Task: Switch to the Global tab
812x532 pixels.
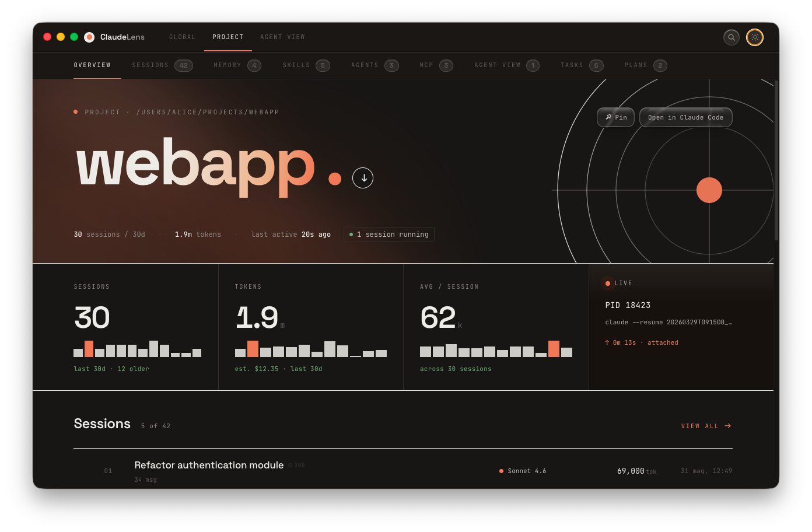Action: (183, 37)
